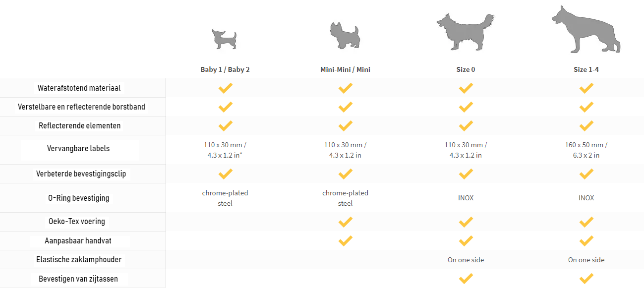Image resolution: width=644 pixels, height=293 pixels.
Task: Select the Mini-Mini / Mini column header
Action: [x=345, y=69]
